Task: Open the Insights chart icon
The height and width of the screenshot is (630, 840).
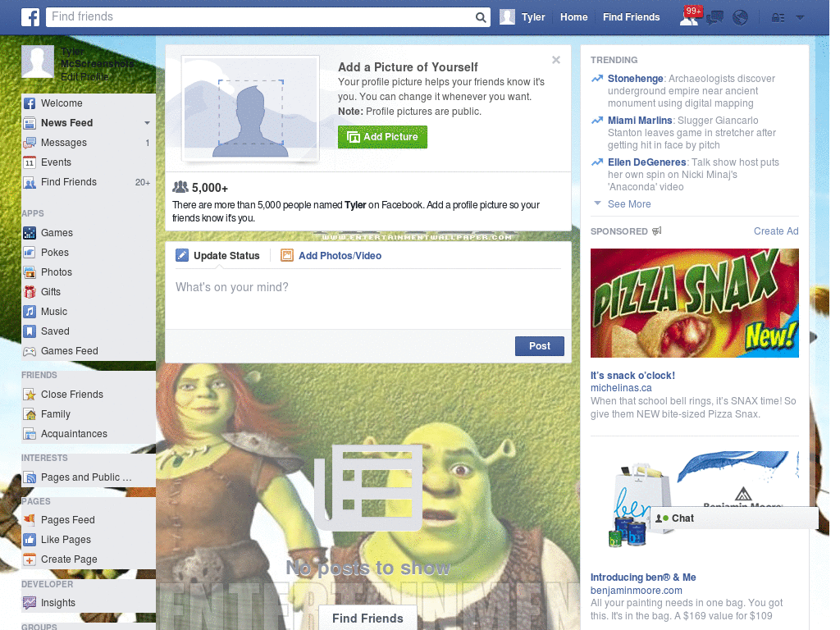Action: pos(30,603)
